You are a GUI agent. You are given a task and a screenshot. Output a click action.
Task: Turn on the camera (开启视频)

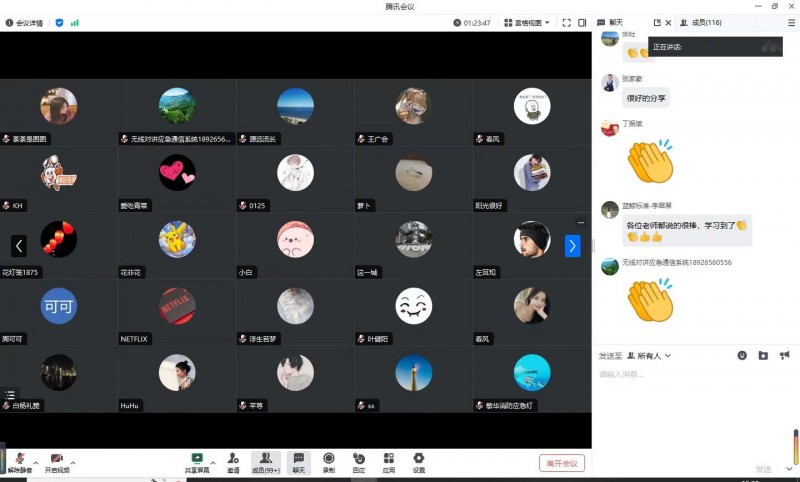[x=57, y=461]
